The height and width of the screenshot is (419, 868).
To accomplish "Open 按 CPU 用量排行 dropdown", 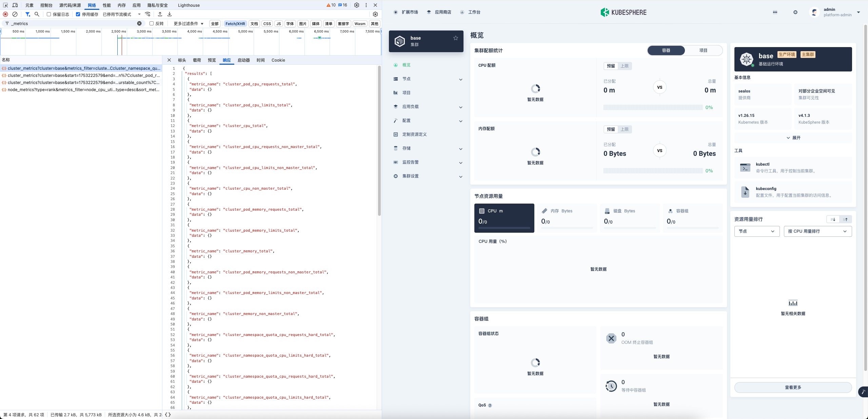I will pyautogui.click(x=817, y=231).
